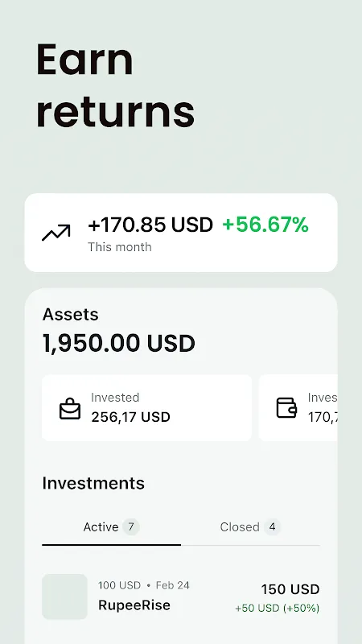
Task: Click the Assets section label
Action: (71, 314)
